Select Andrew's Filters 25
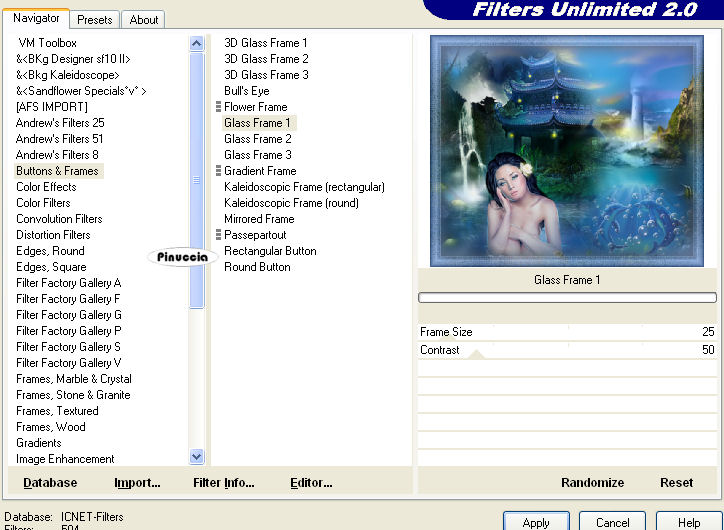The image size is (724, 530). pos(60,123)
